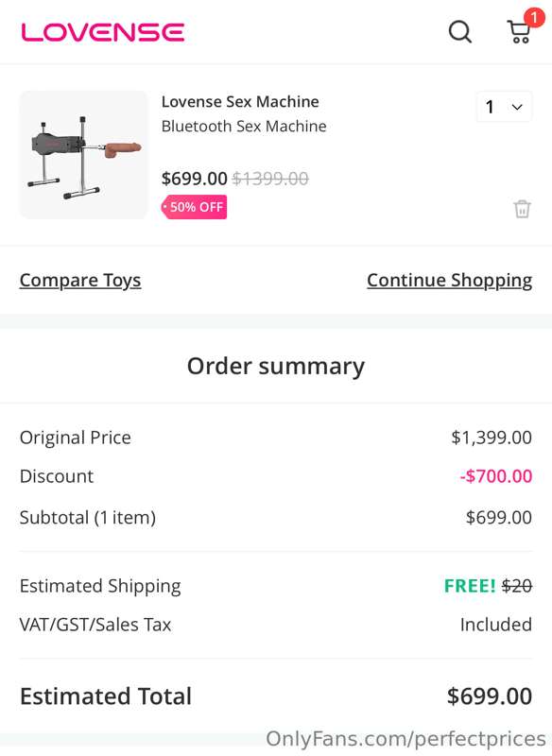
Task: Open the item quantity dropdown
Action: coord(504,107)
